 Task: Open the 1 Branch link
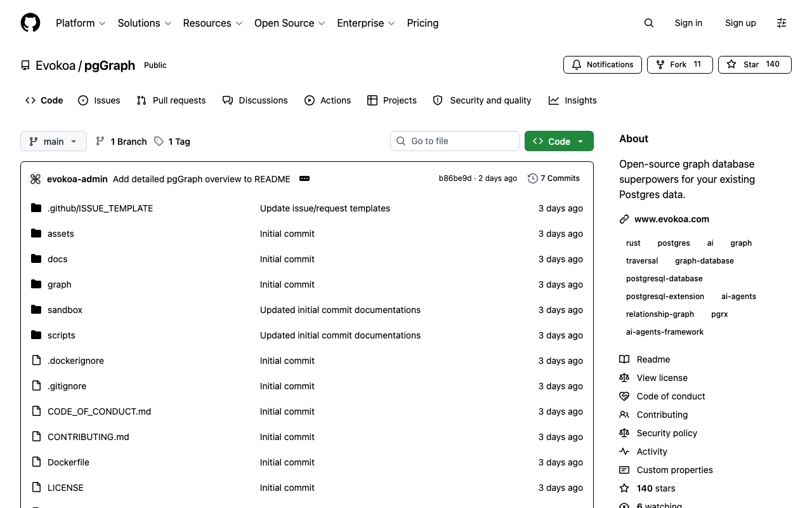pos(121,141)
